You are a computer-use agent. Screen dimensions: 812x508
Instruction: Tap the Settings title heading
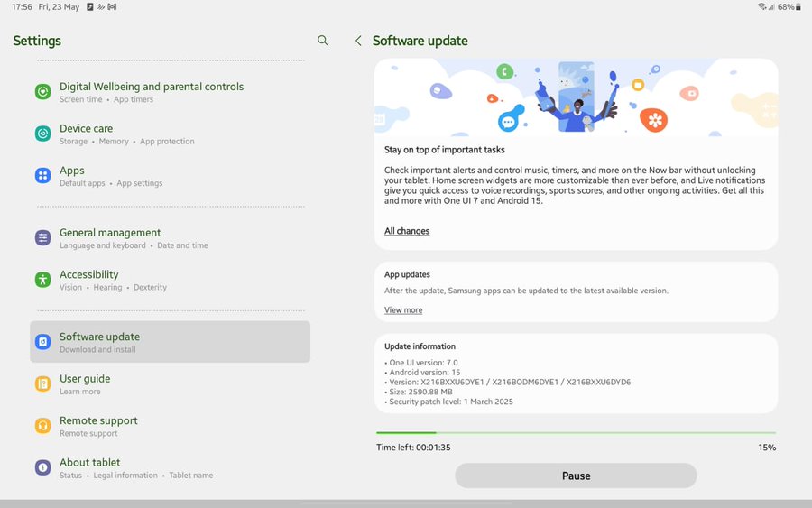tap(37, 41)
